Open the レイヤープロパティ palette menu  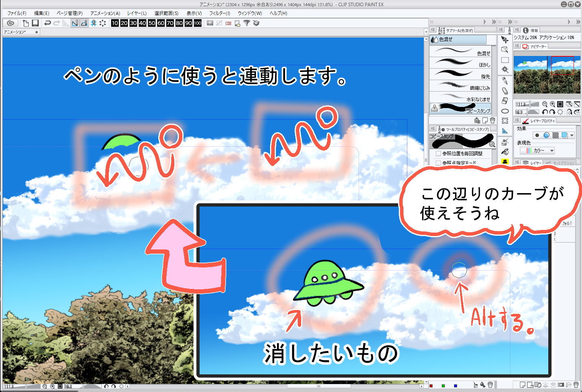(517, 121)
